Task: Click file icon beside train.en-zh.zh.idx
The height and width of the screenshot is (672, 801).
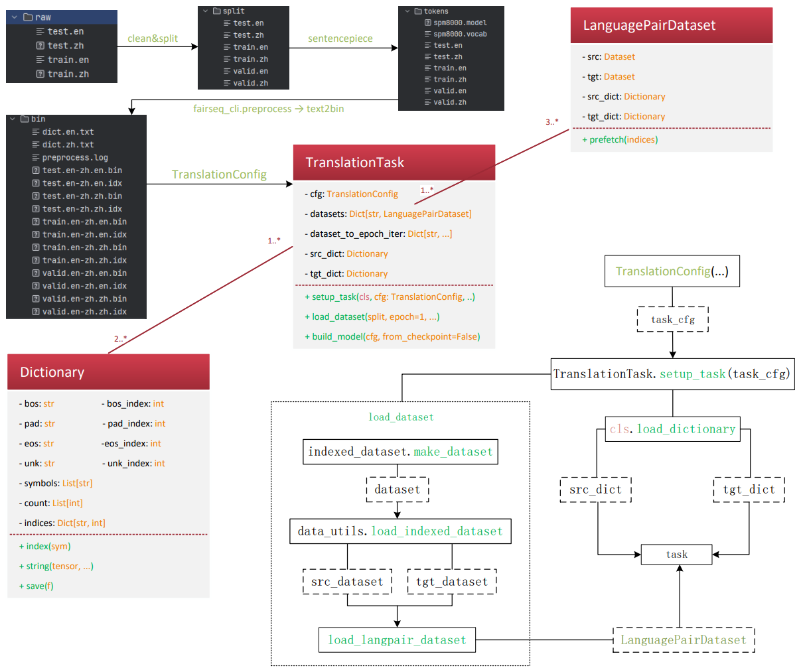Action: click(x=36, y=260)
